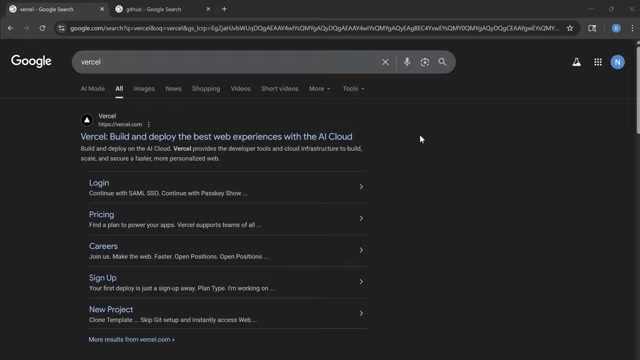Click the browser back arrow
Viewport: 640px width, 360px height.
[x=11, y=28]
